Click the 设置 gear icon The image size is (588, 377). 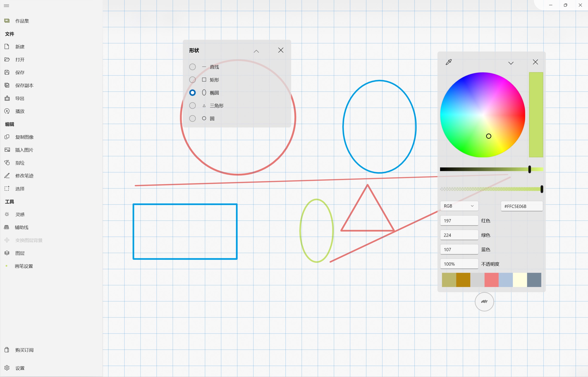(x=7, y=368)
